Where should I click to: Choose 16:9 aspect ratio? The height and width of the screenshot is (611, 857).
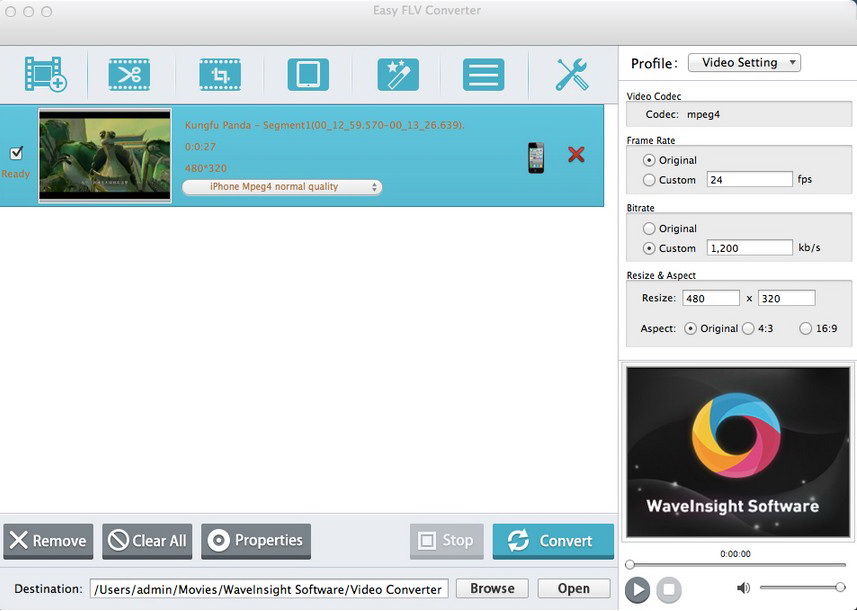[x=805, y=328]
